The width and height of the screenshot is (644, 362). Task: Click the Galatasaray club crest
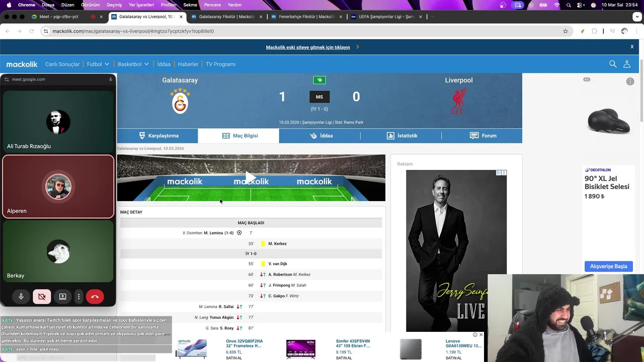coord(180,101)
